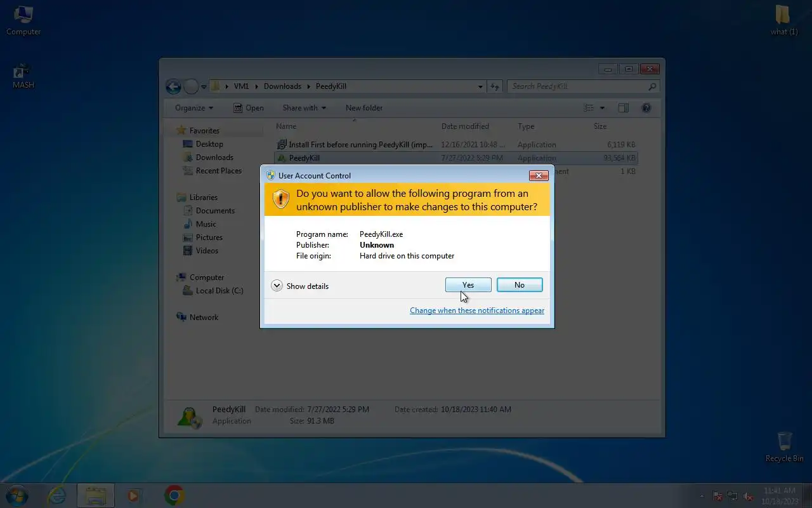Image resolution: width=812 pixels, height=508 pixels.
Task: Select Videos library
Action: 207,251
